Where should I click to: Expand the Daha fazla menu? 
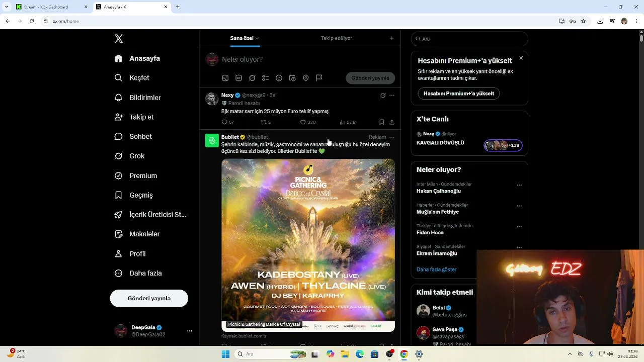138,273
